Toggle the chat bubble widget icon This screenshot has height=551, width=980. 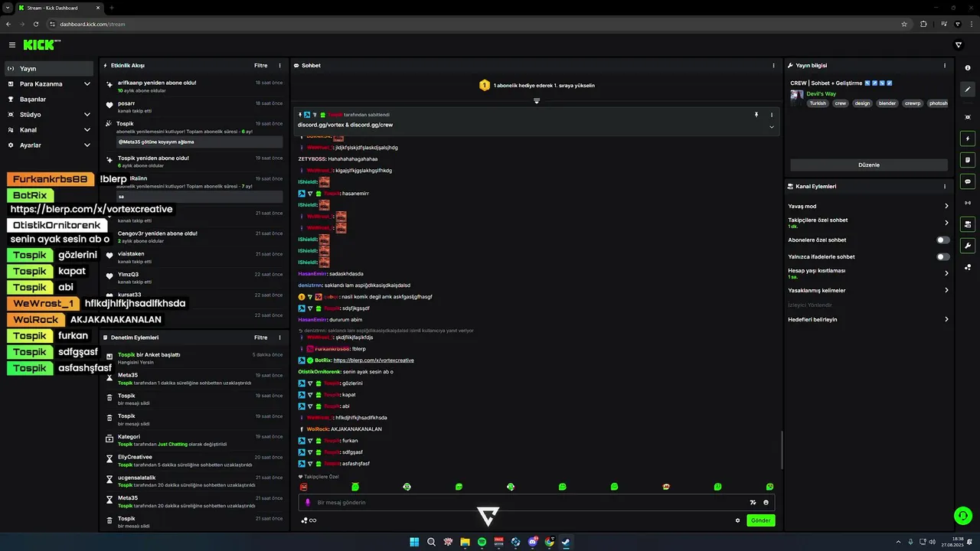click(x=968, y=181)
